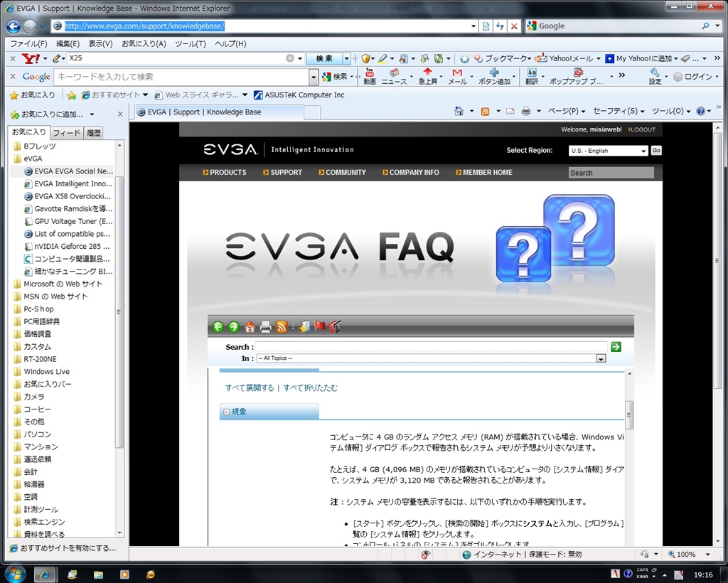Click the Yahoo 検索 button
The height and width of the screenshot is (583, 728).
[324, 58]
